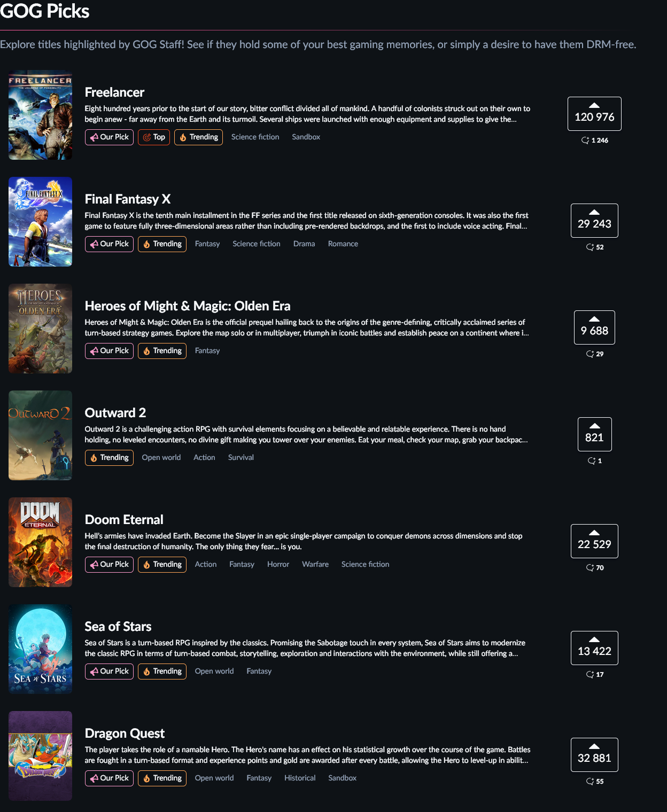Open the Historical tag on Dragon Quest
The height and width of the screenshot is (812, 667).
[x=300, y=778]
